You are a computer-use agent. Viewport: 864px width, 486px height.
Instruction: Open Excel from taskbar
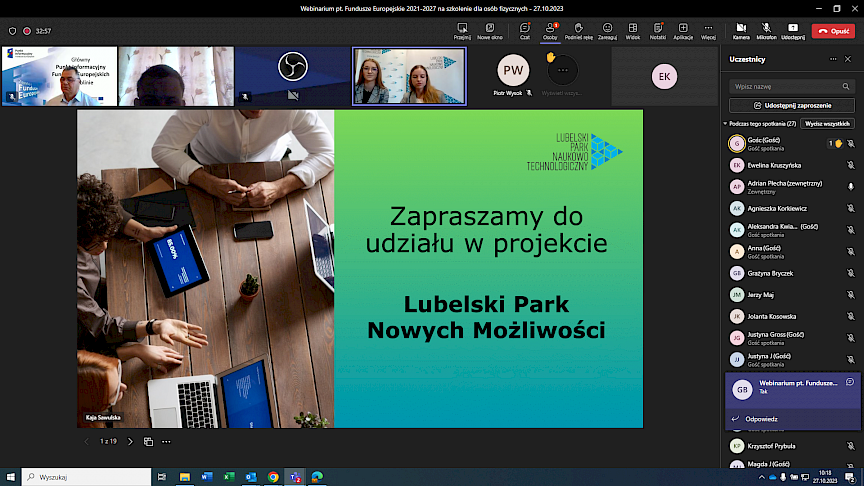229,477
